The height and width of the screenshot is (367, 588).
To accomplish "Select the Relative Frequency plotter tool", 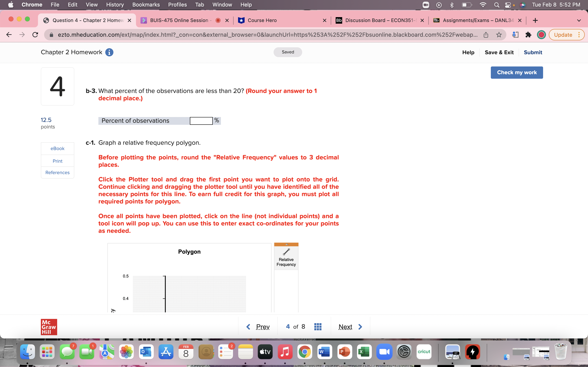I will point(286,257).
